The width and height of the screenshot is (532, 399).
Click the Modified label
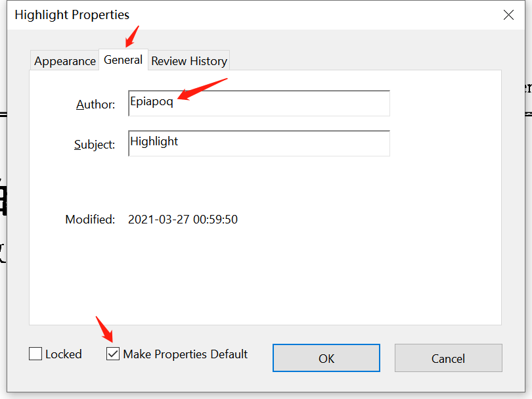click(x=90, y=220)
